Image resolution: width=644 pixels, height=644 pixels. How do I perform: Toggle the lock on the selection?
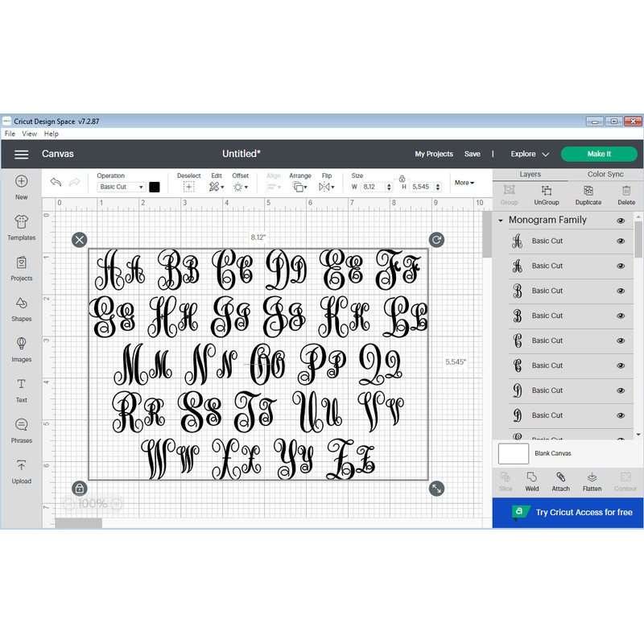coord(79,489)
